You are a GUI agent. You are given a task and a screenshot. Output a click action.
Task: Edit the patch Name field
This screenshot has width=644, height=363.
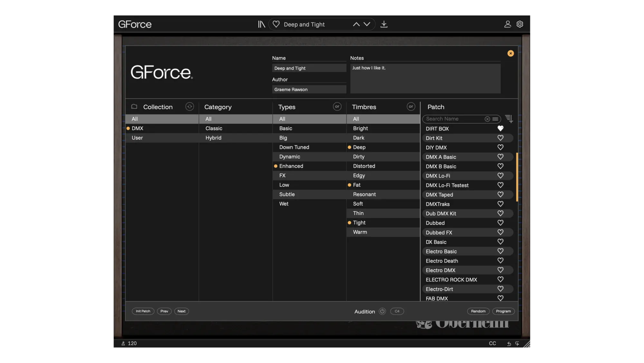[x=309, y=68]
